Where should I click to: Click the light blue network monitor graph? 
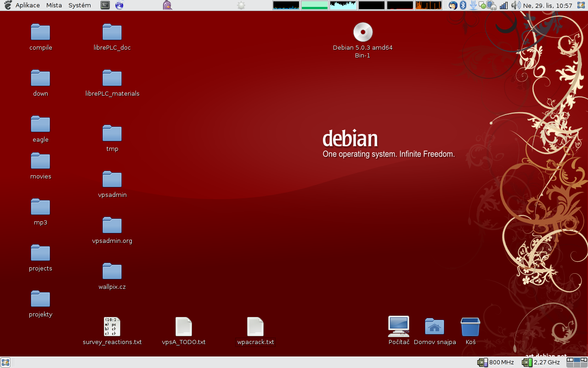[343, 6]
